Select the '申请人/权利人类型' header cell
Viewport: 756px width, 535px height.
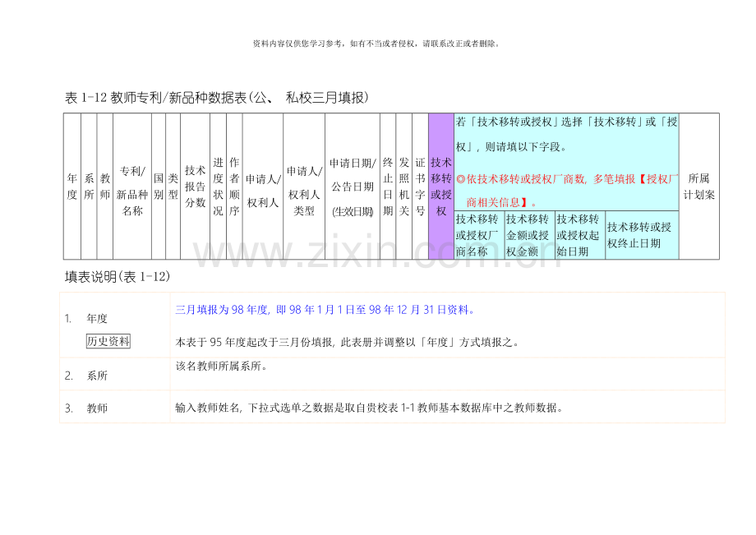[x=304, y=187]
